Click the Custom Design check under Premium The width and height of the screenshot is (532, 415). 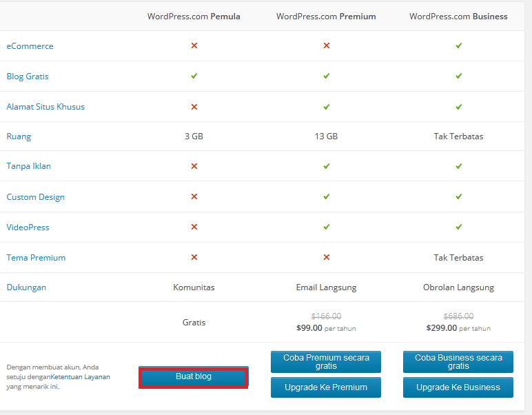pyautogui.click(x=327, y=196)
